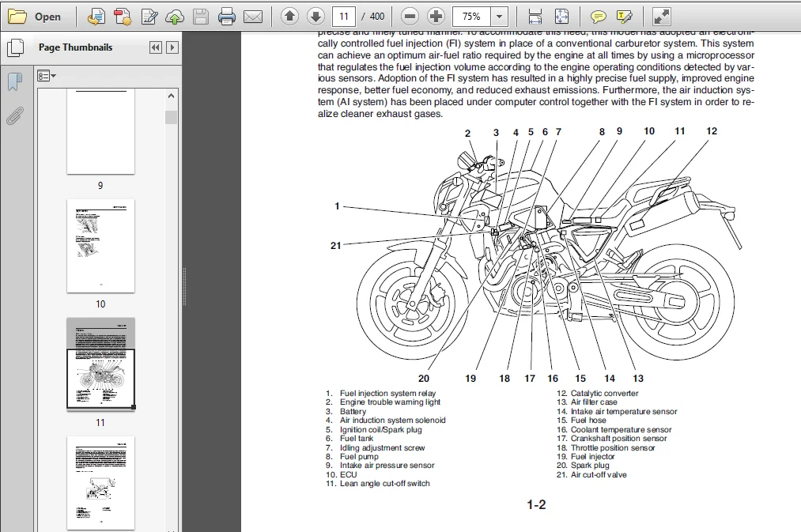Viewport: 801px width, 532px height.
Task: Click the Page Thumbnails panel title
Action: [76, 47]
